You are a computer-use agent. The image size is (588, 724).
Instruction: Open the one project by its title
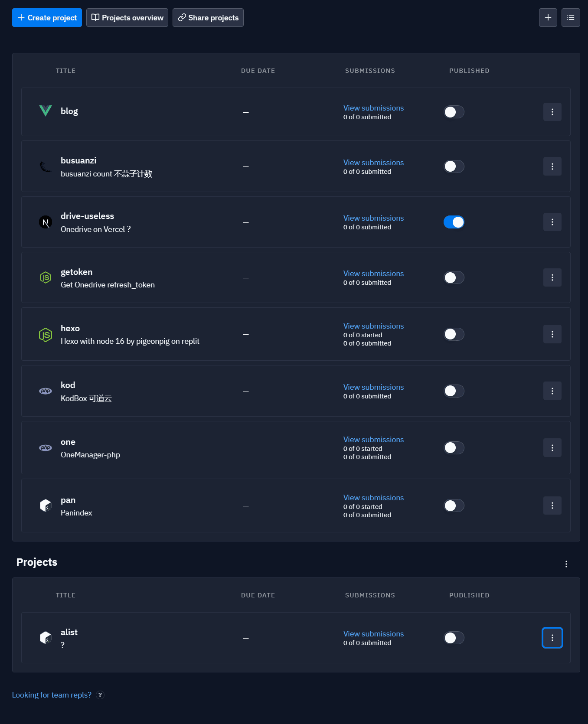coord(68,442)
